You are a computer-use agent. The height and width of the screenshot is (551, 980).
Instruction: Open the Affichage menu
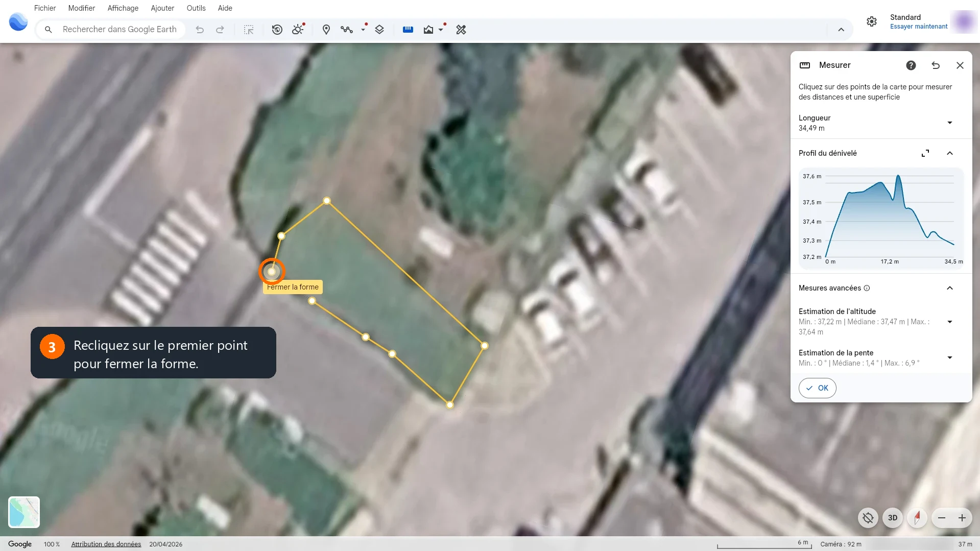123,8
